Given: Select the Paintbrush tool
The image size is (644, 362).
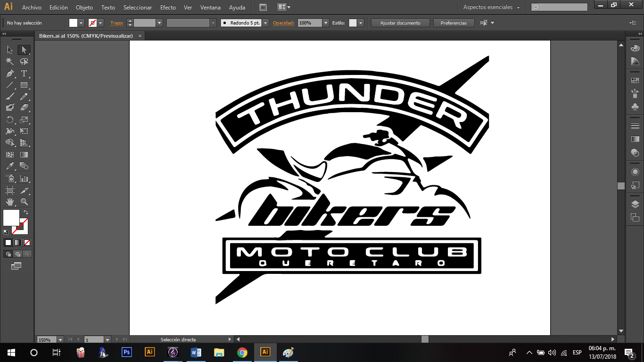Looking at the screenshot, I should click(10, 97).
